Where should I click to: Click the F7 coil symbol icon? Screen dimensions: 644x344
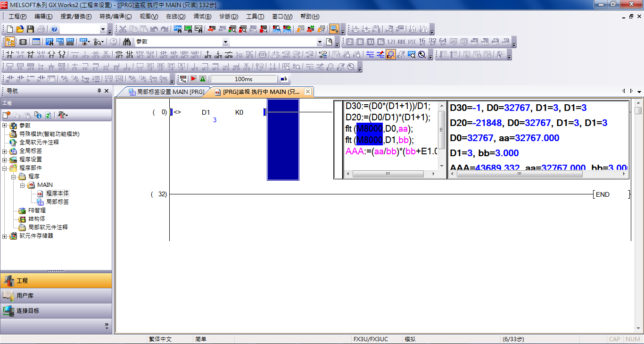(x=51, y=54)
